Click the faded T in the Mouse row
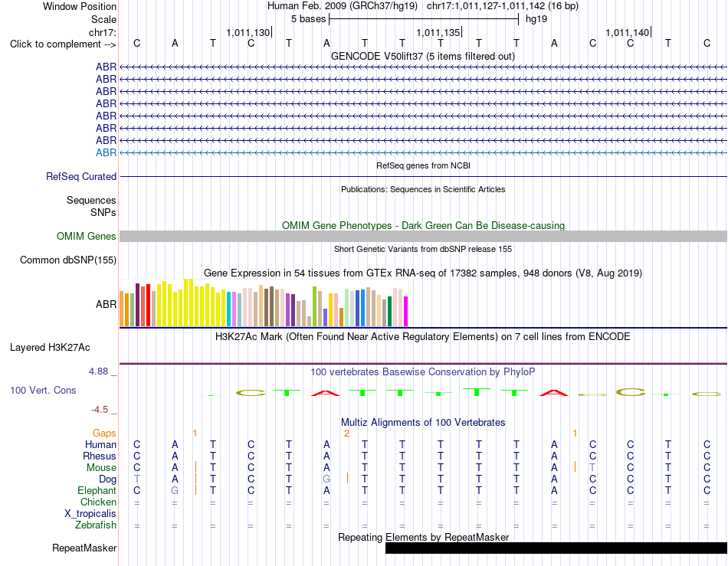728x566 pixels. coord(592,468)
